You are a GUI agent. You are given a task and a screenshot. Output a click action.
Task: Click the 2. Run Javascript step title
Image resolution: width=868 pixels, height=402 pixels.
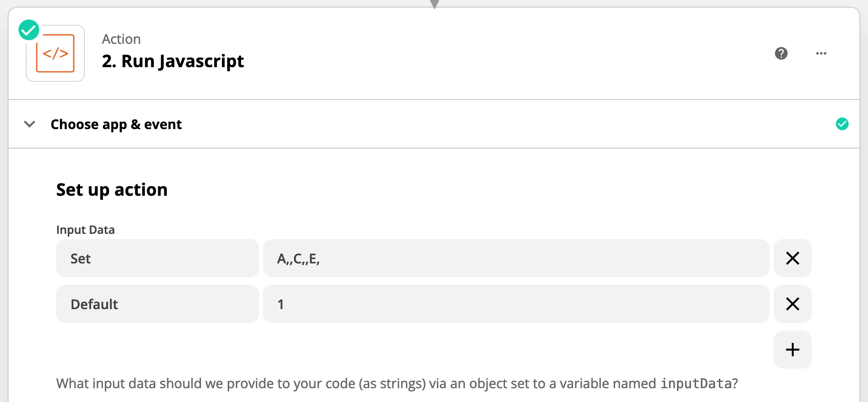(x=172, y=61)
